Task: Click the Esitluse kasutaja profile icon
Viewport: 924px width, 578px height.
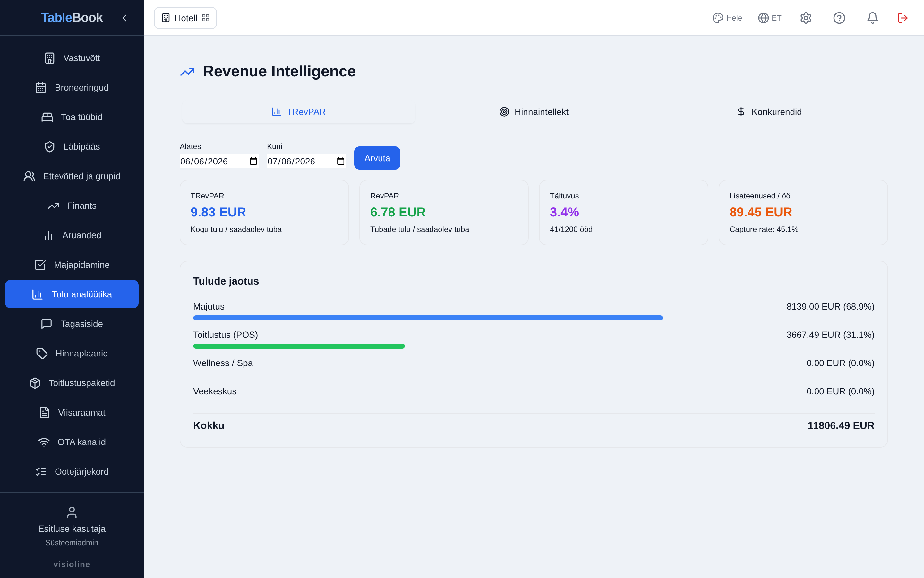Action: [72, 512]
